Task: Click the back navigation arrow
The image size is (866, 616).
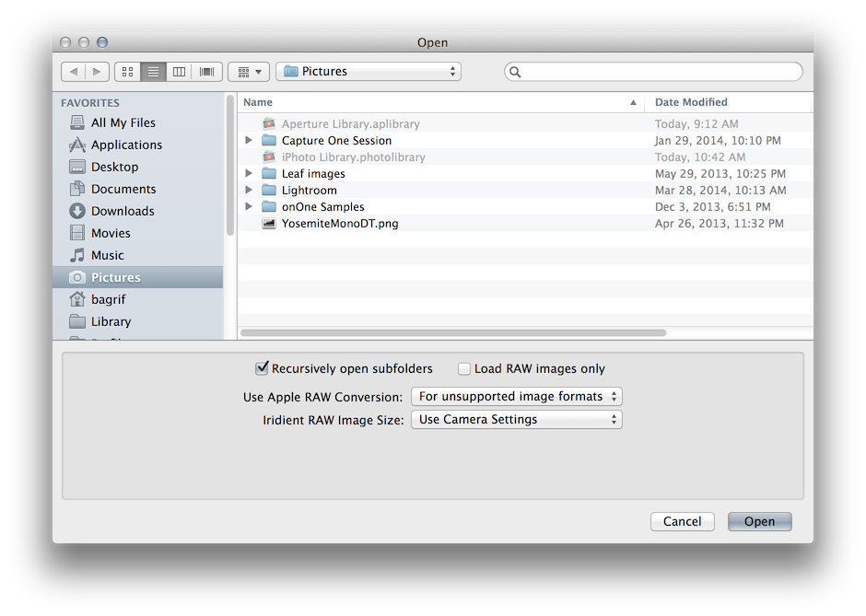Action: 74,72
